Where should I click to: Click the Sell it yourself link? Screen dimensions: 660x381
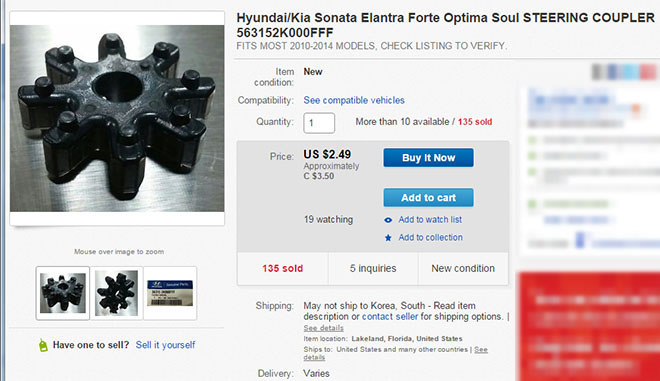point(165,345)
